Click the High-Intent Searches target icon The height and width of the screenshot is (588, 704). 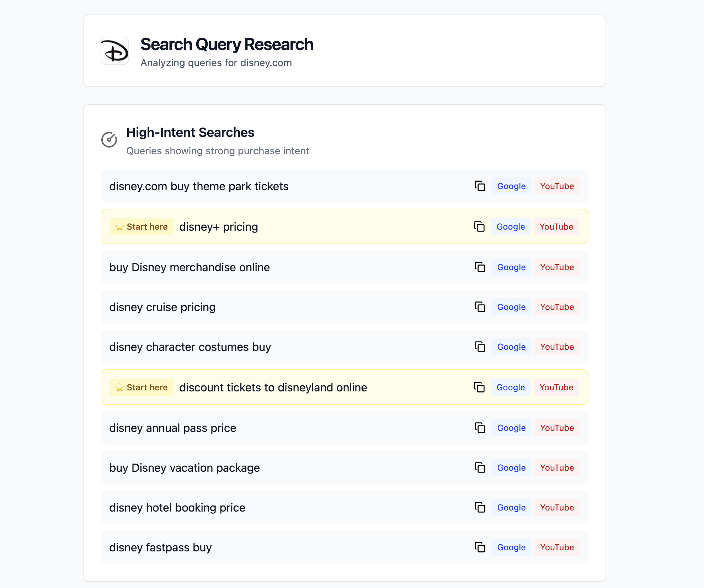pyautogui.click(x=109, y=140)
